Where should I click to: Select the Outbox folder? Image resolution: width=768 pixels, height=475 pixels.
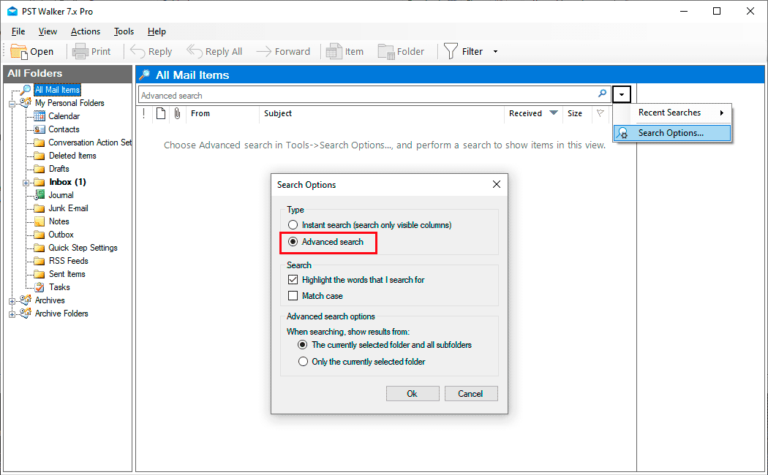(x=61, y=235)
